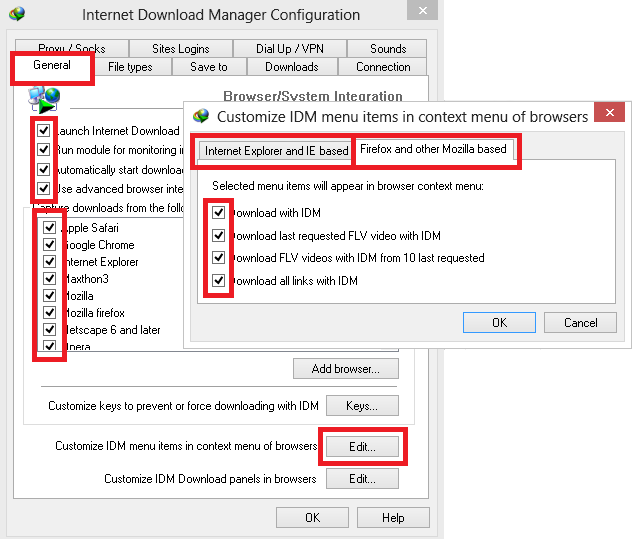Toggle Run module for monitoring checkbox
The width and height of the screenshot is (632, 539).
[x=44, y=150]
